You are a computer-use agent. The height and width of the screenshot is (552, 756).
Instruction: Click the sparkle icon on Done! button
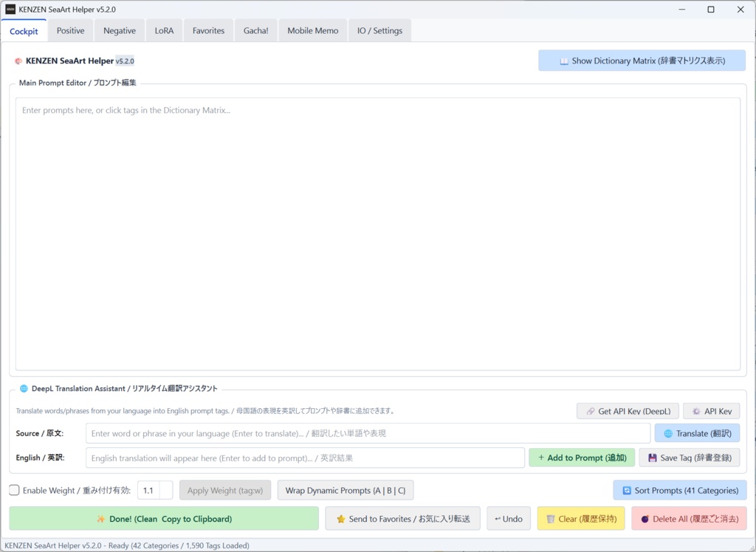click(x=100, y=520)
